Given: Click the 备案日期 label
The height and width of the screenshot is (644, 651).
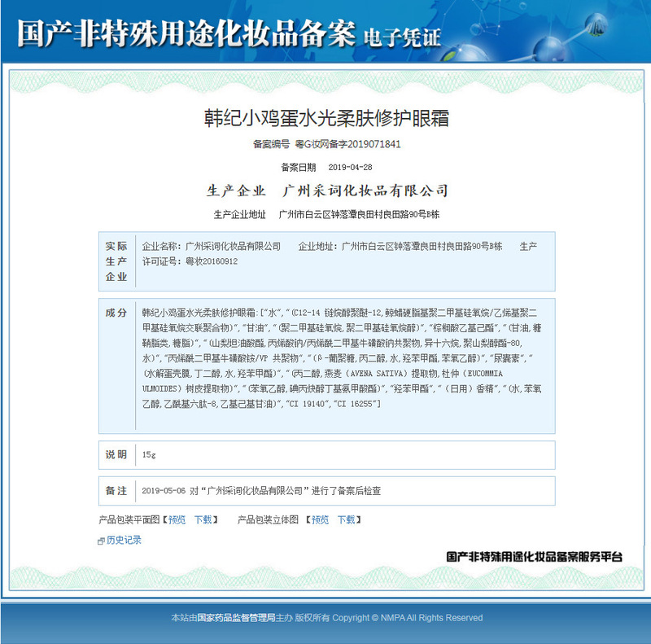Looking at the screenshot, I should 299,167.
